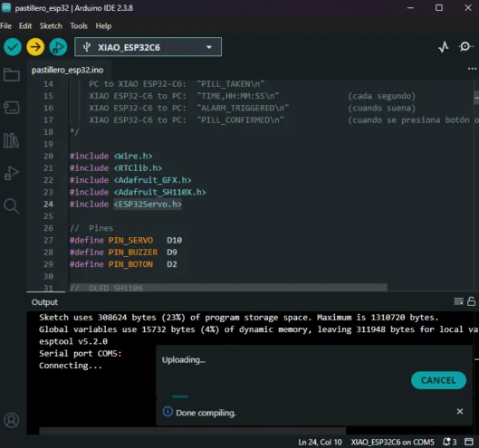
Task: Start debugging with the debug play button
Action: (58, 47)
